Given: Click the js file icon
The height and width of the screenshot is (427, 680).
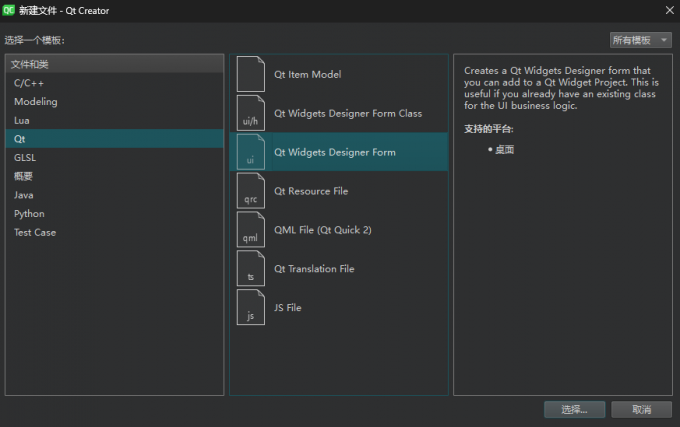Looking at the screenshot, I should point(250,308).
